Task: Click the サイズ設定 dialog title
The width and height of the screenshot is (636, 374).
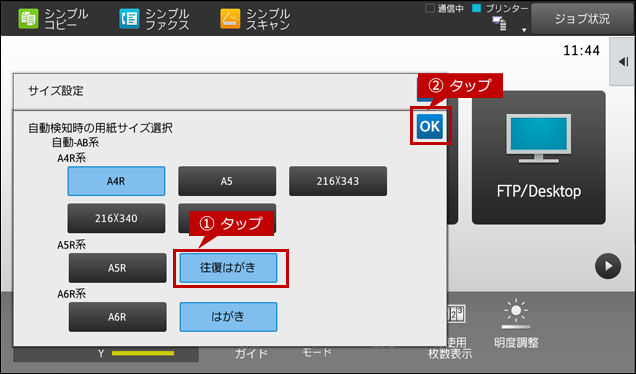Action: click(x=56, y=91)
